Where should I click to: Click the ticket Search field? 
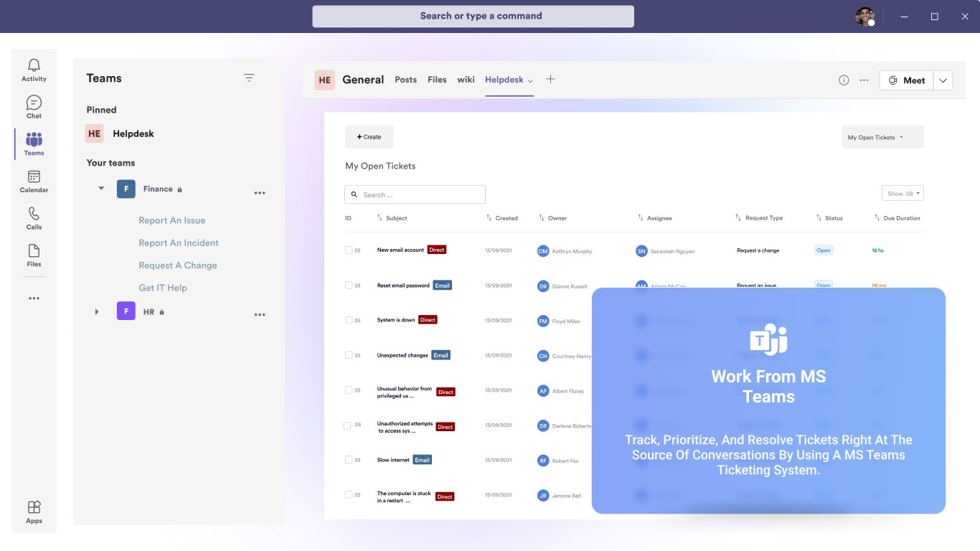pos(415,194)
